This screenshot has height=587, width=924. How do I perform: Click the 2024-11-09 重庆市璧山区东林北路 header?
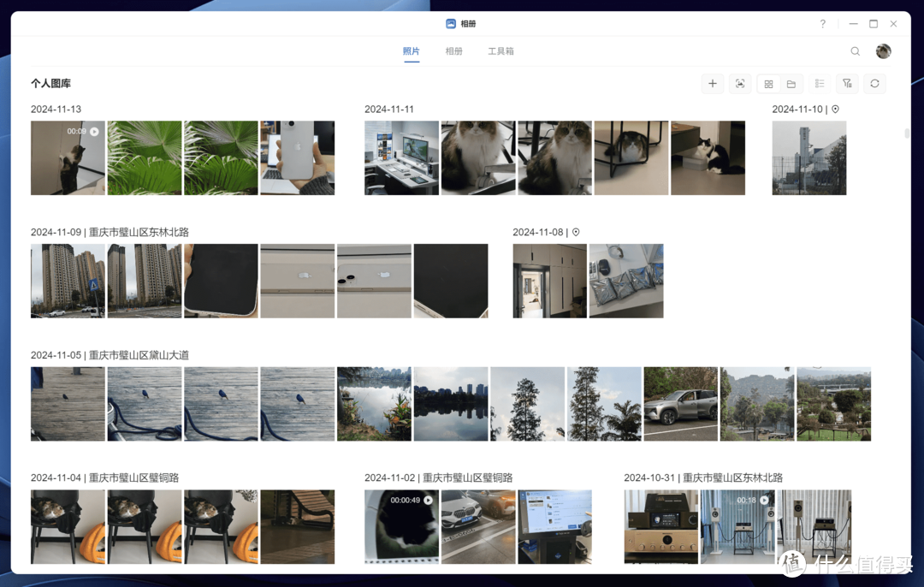point(110,233)
